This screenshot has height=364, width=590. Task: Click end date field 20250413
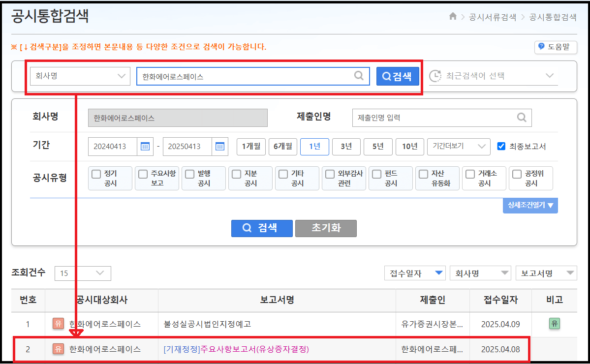[x=187, y=147]
